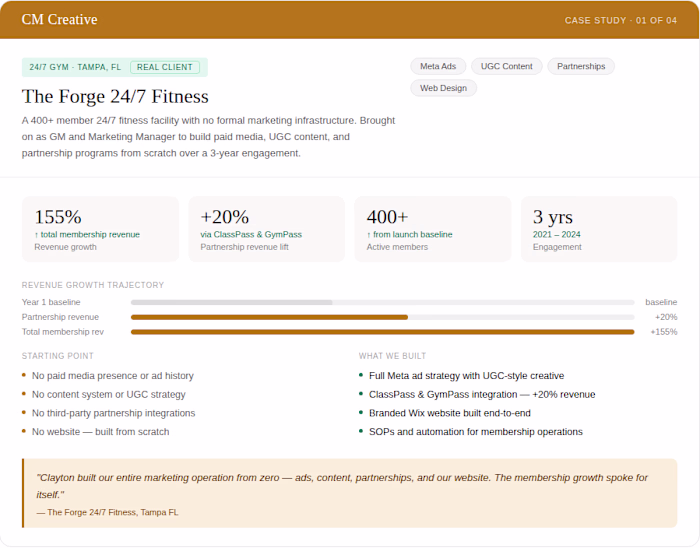Click Starting Point section heading
700x548 pixels.
click(58, 356)
